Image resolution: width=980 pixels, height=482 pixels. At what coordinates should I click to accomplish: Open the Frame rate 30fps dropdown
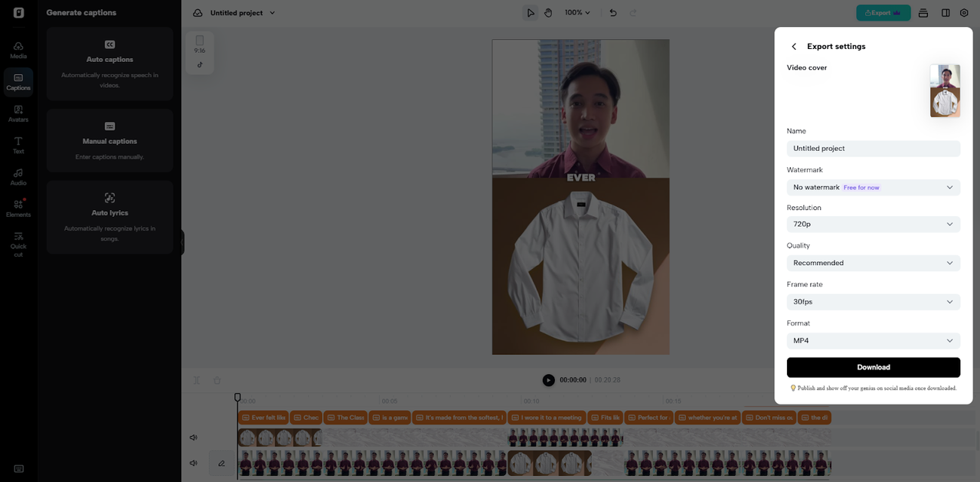coord(873,302)
